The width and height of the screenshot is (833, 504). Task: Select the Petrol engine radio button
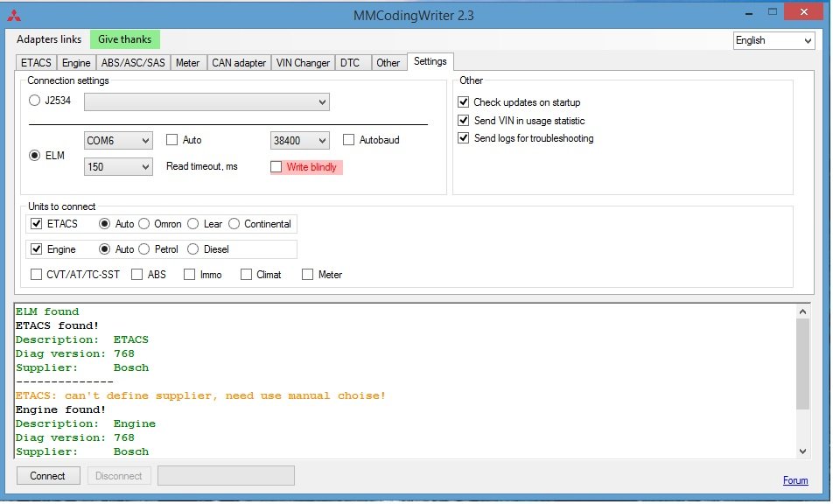point(144,249)
